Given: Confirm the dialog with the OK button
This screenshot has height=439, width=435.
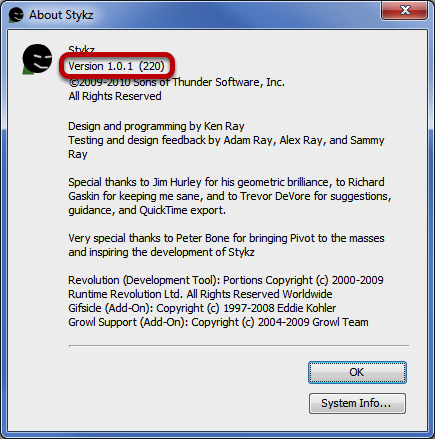Looking at the screenshot, I should (x=357, y=372).
